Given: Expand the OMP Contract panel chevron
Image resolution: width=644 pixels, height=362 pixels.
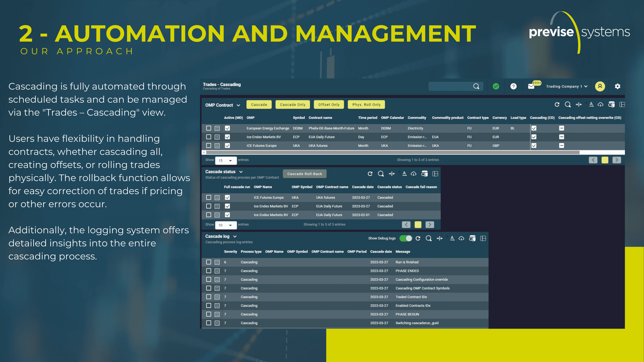Looking at the screenshot, I should point(238,105).
